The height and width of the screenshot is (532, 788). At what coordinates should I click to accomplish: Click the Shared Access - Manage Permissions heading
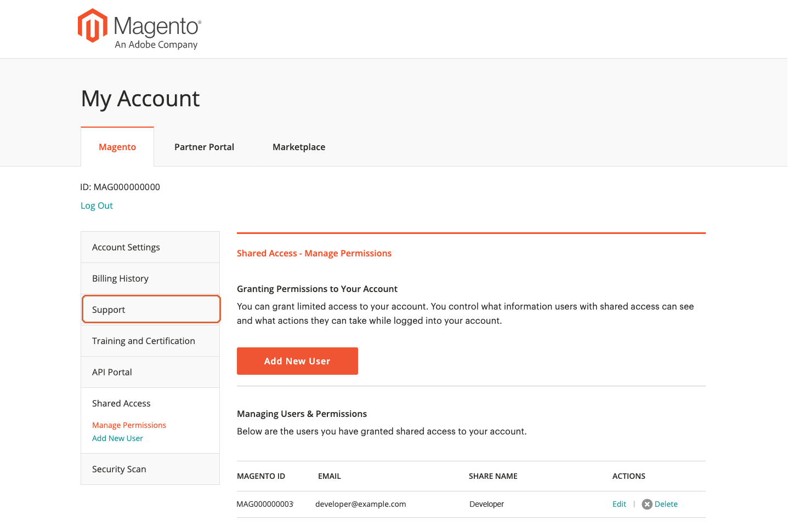(314, 253)
